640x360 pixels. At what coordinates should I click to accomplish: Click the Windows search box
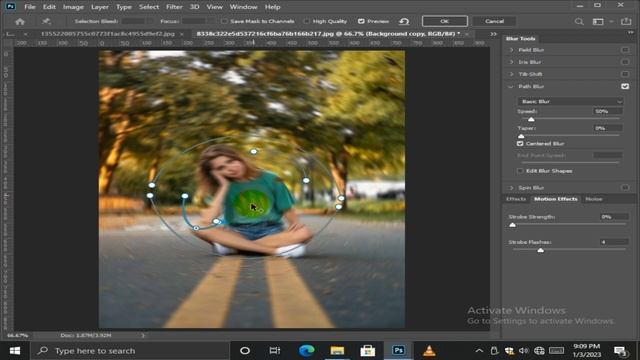[x=131, y=351]
